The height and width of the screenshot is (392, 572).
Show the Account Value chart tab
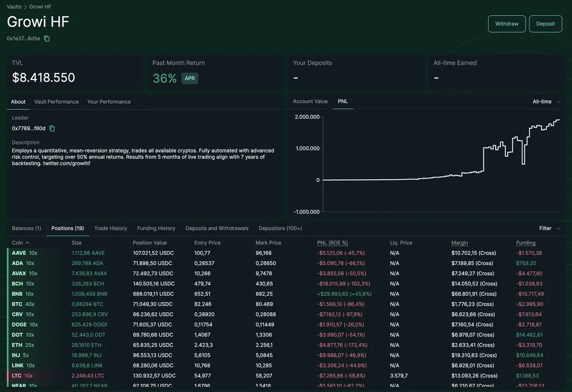click(310, 101)
